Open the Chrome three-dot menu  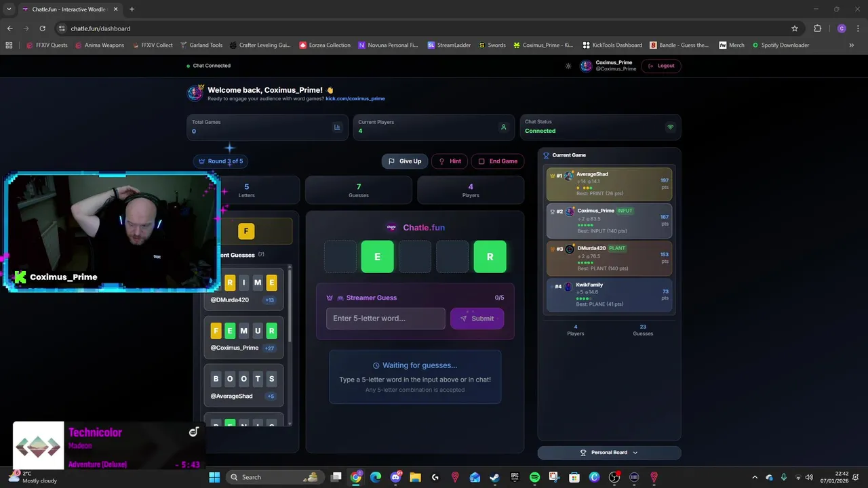coord(857,28)
